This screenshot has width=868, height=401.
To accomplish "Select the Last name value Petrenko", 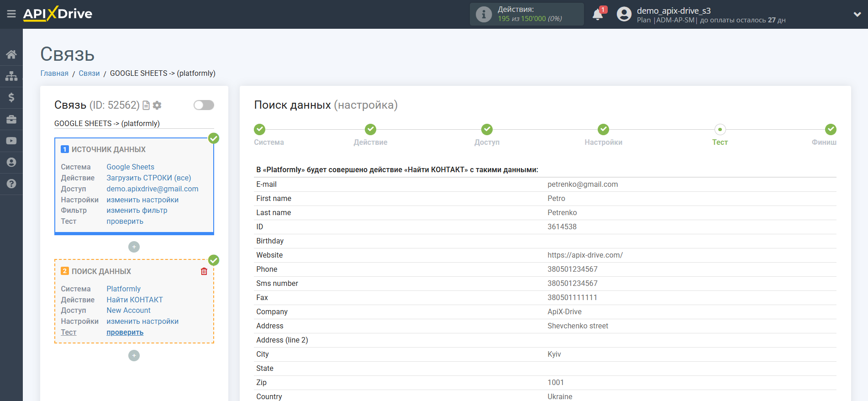I will click(562, 213).
